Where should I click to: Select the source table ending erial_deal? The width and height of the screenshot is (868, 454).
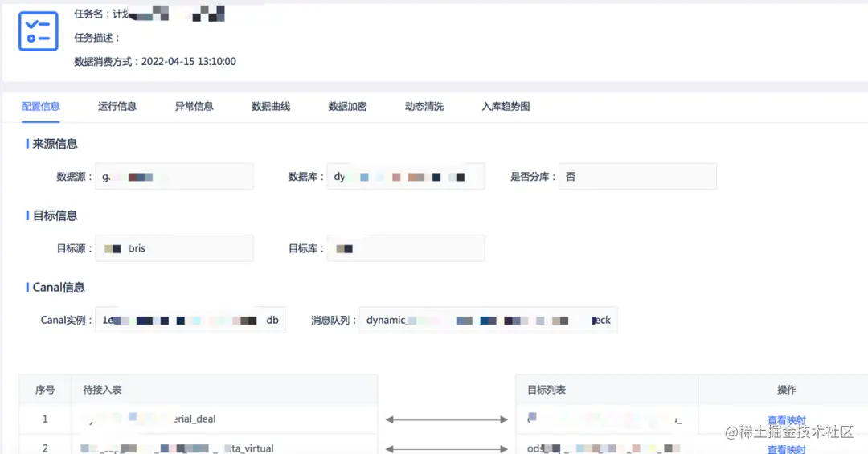point(224,419)
